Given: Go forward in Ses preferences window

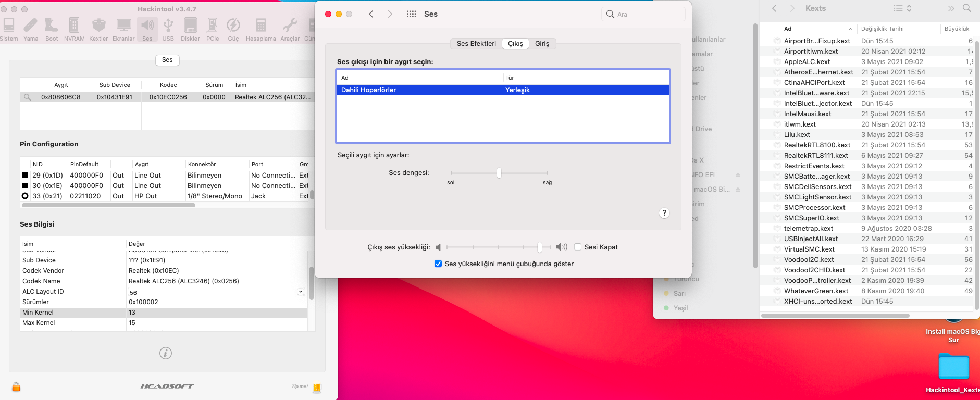Looking at the screenshot, I should click(x=390, y=14).
